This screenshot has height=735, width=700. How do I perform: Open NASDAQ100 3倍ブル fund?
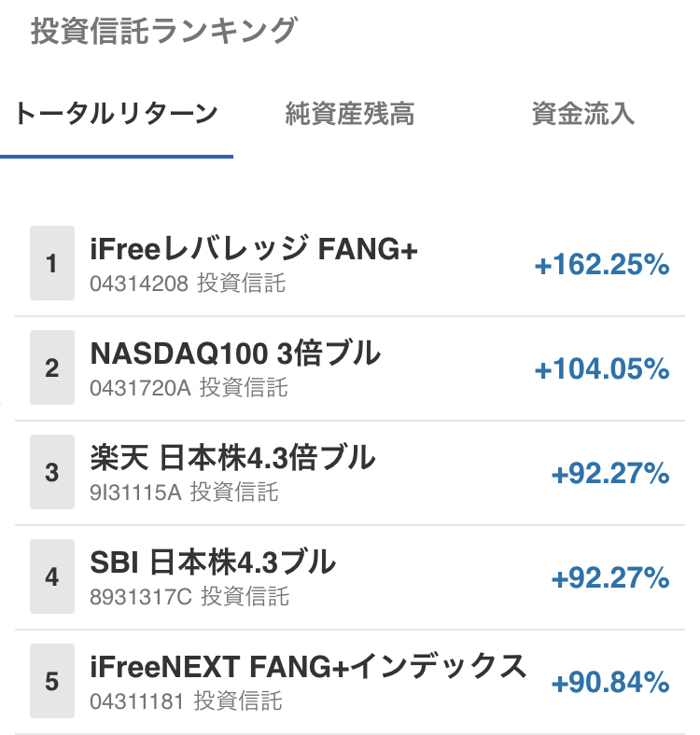tap(235, 354)
